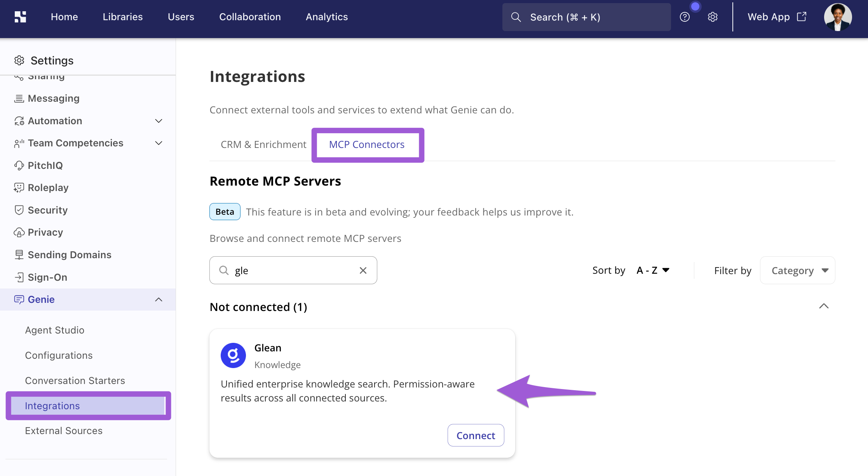Connect the Glean MCP server
The height and width of the screenshot is (476, 868).
pyautogui.click(x=476, y=435)
